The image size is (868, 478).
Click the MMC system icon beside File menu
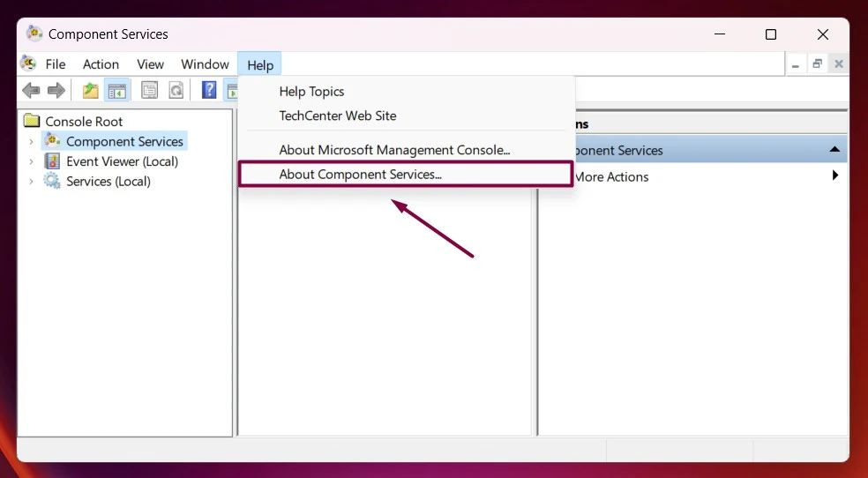[28, 63]
